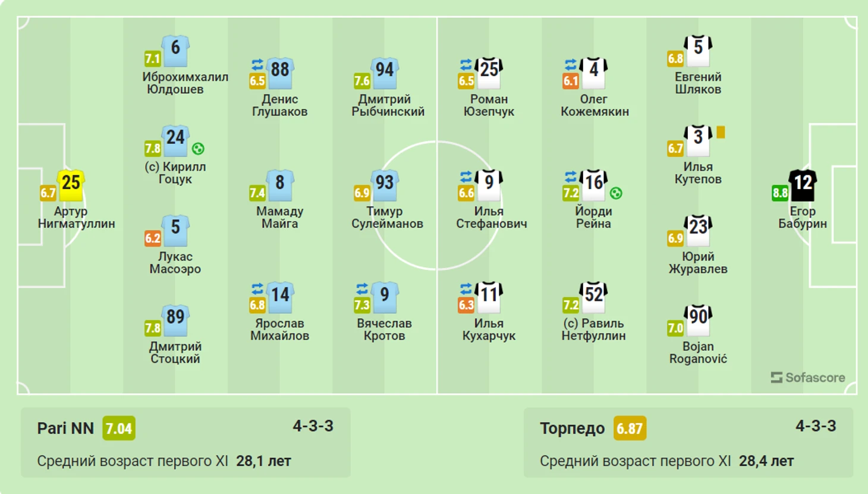Screen dimensions: 868x494
Task: Click Олег Кожемякин's orange 6.1 rating
Action: [571, 81]
